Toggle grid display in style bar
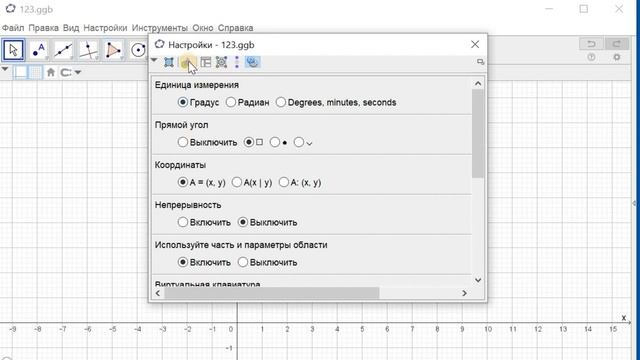The height and width of the screenshot is (360, 640). click(x=36, y=73)
